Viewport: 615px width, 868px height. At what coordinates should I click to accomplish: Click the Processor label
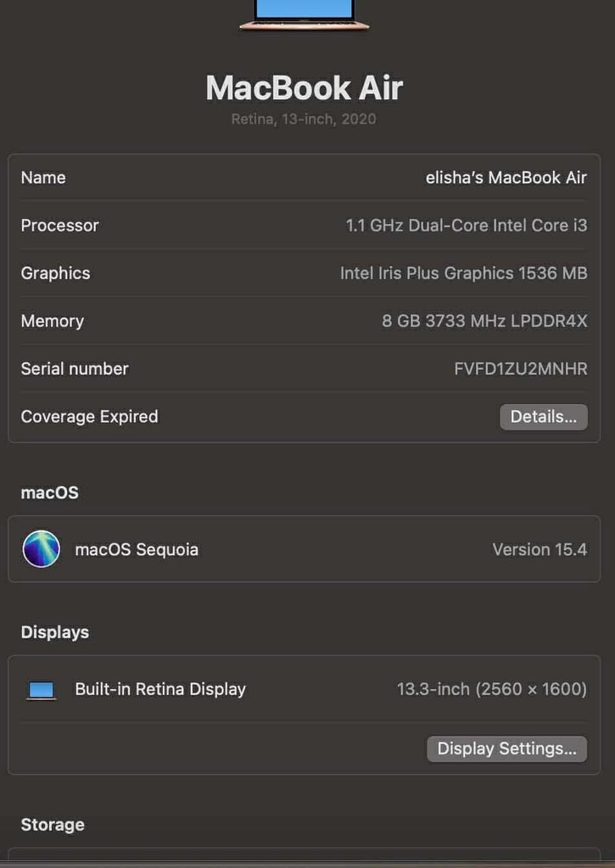point(60,225)
